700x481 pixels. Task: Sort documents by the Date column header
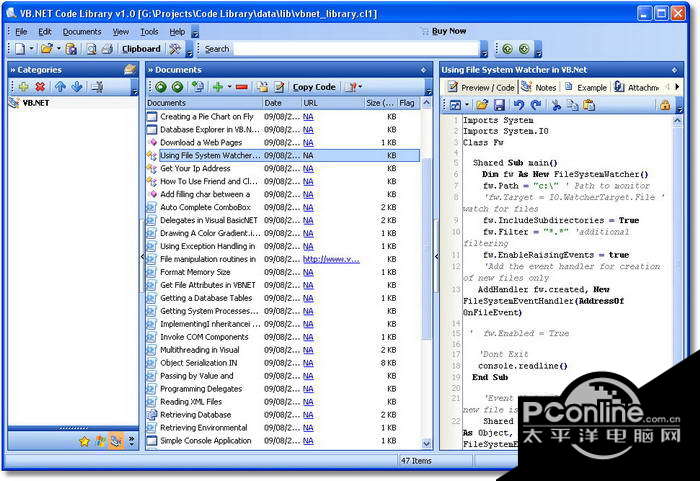pos(281,103)
